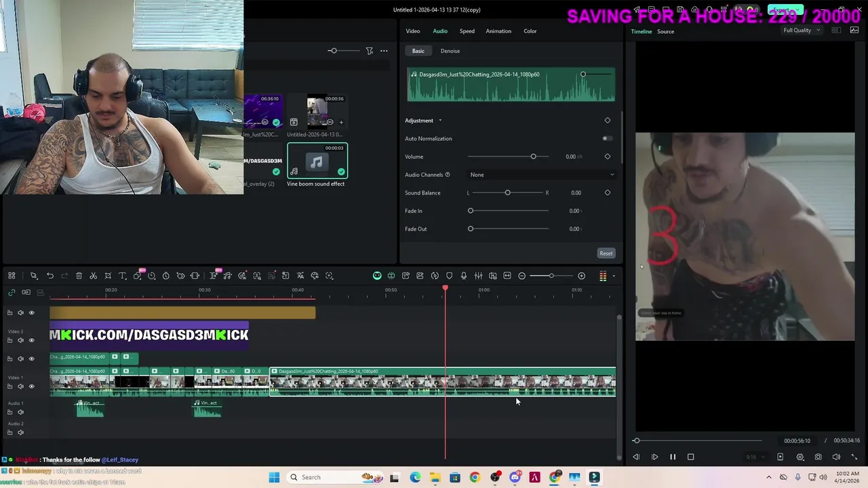This screenshot has width=868, height=488.
Task: Click the Export button
Action: click(785, 10)
